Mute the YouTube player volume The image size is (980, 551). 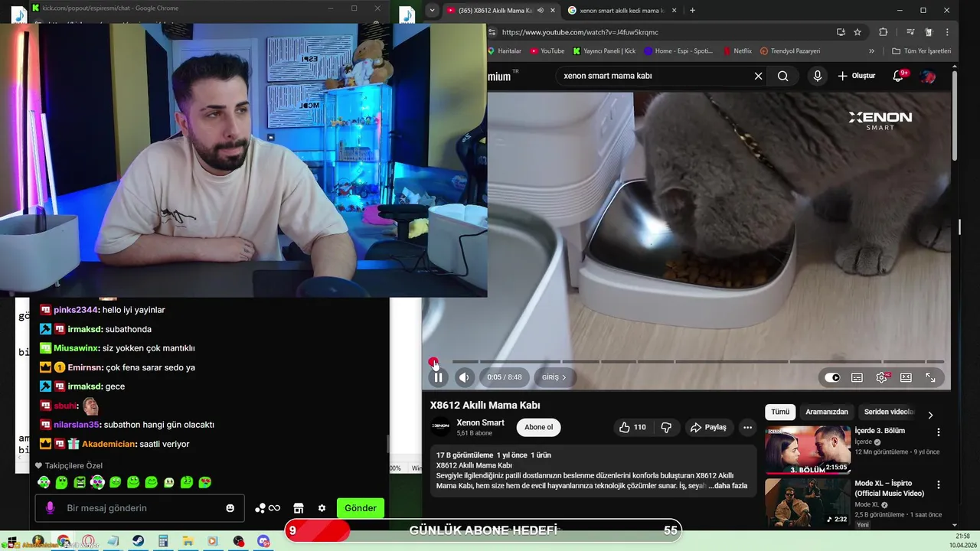coord(464,377)
